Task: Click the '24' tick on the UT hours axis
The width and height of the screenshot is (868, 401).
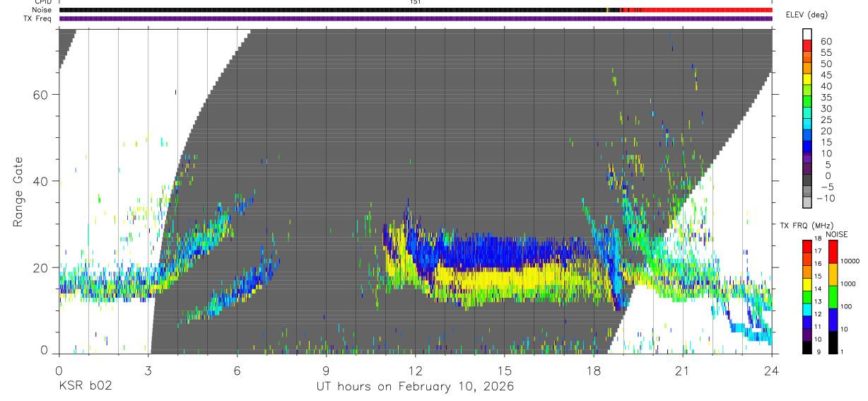Action: 772,370
